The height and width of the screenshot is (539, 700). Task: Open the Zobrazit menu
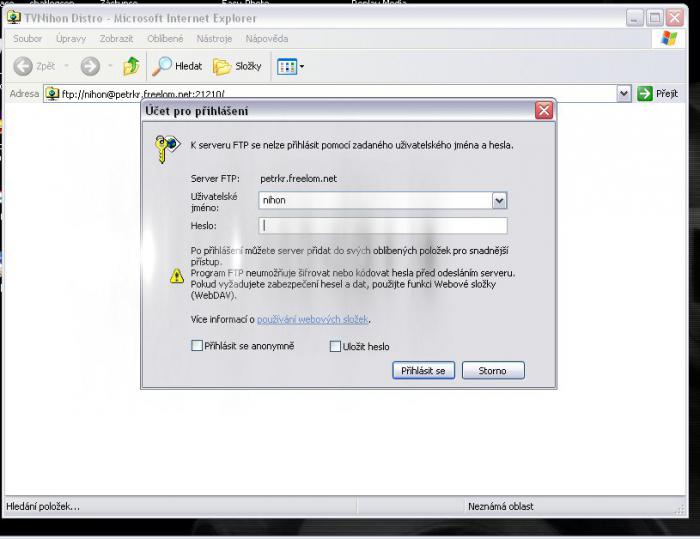coord(116,39)
